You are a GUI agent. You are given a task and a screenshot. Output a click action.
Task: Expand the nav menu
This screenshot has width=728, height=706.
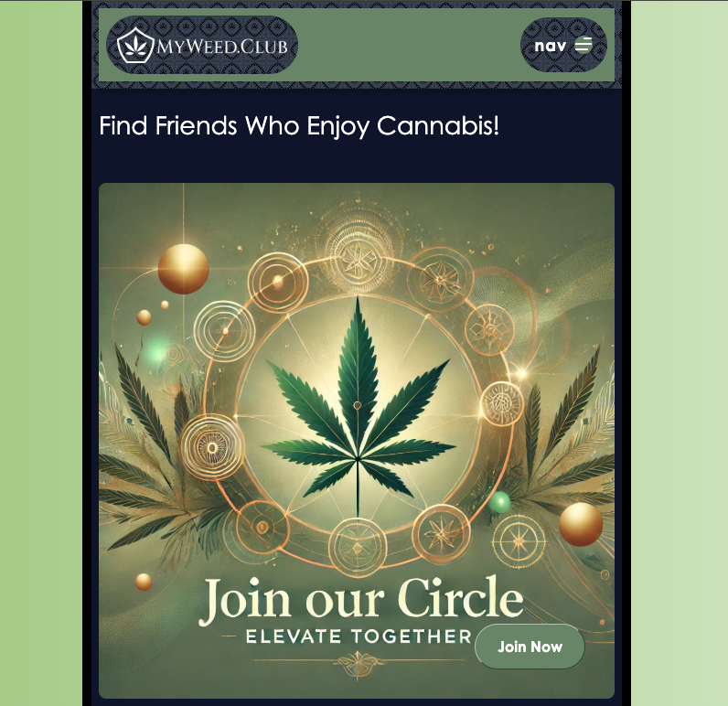point(563,45)
